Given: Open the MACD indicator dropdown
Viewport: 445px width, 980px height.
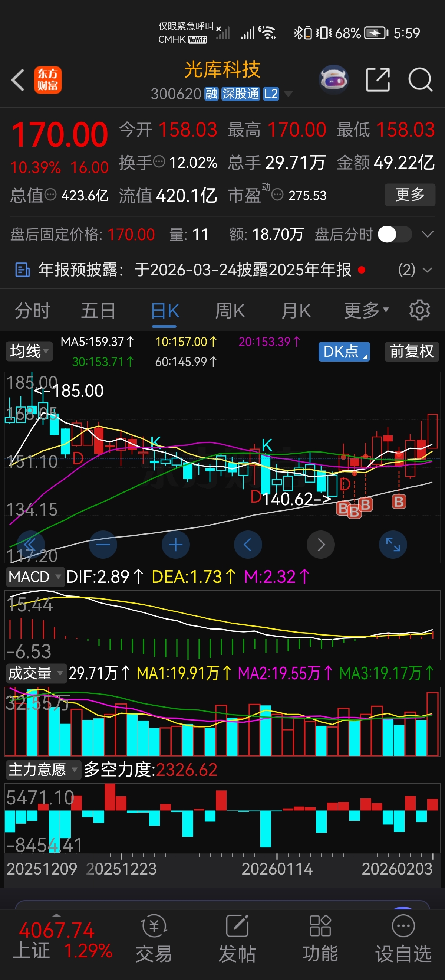Looking at the screenshot, I should tap(34, 577).
